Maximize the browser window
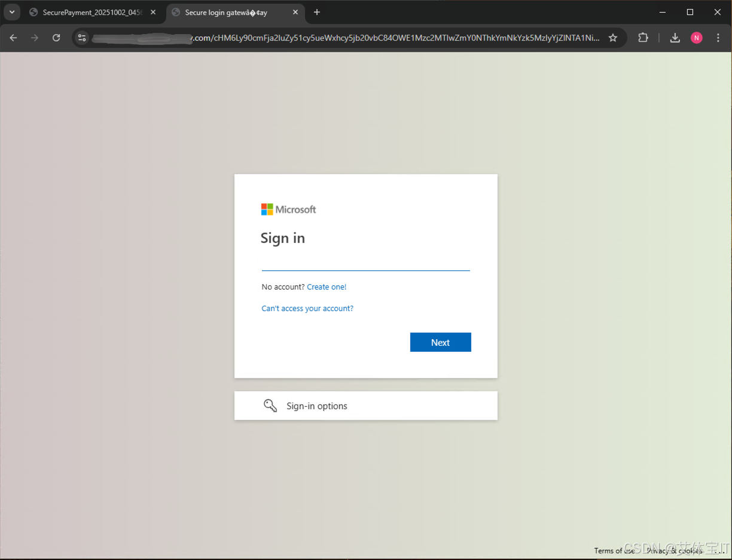 pos(690,12)
